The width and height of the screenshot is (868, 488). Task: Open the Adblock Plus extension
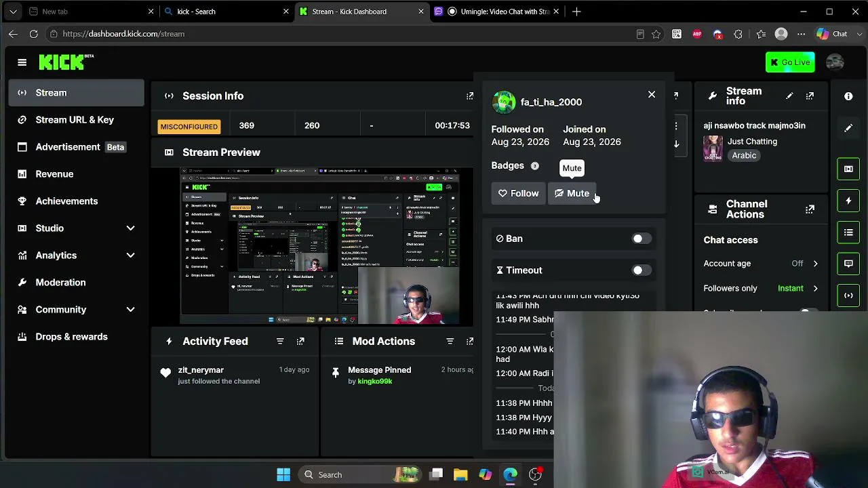coord(697,34)
